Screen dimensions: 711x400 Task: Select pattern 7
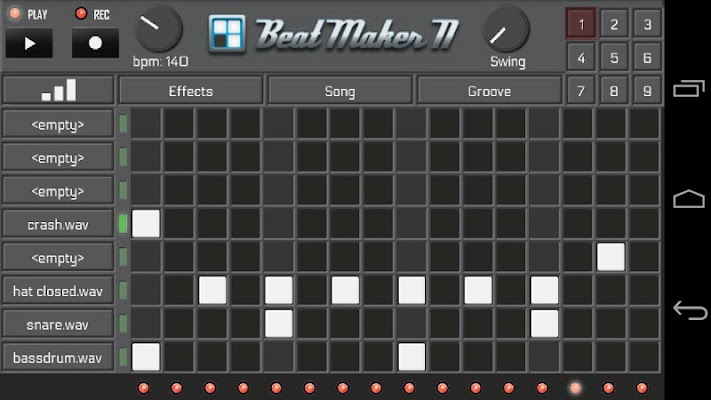tap(581, 91)
